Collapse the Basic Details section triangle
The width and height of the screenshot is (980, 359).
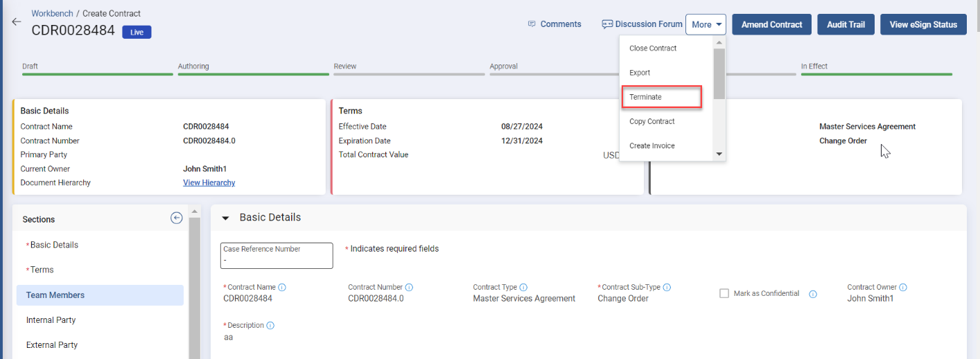click(225, 218)
